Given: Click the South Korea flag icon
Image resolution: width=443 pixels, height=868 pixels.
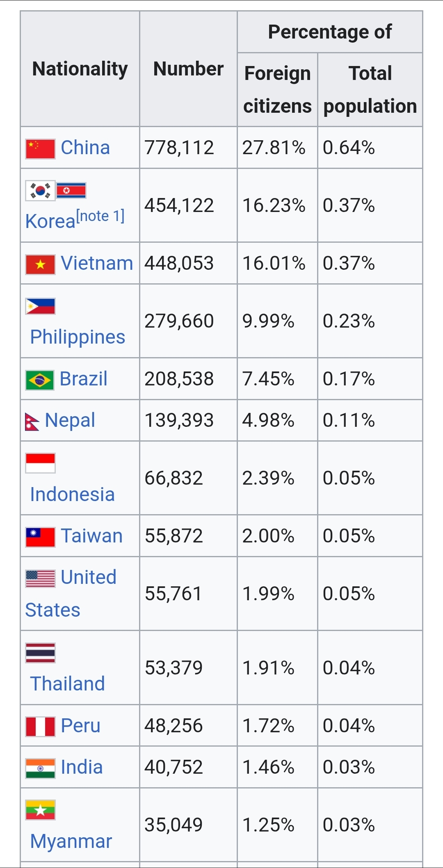Looking at the screenshot, I should 40,191.
